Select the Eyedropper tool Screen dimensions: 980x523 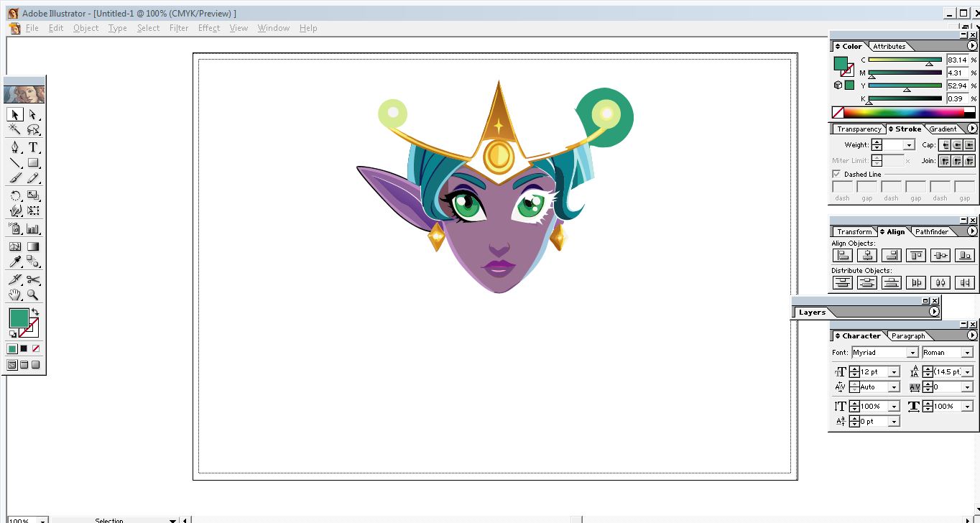pos(14,262)
